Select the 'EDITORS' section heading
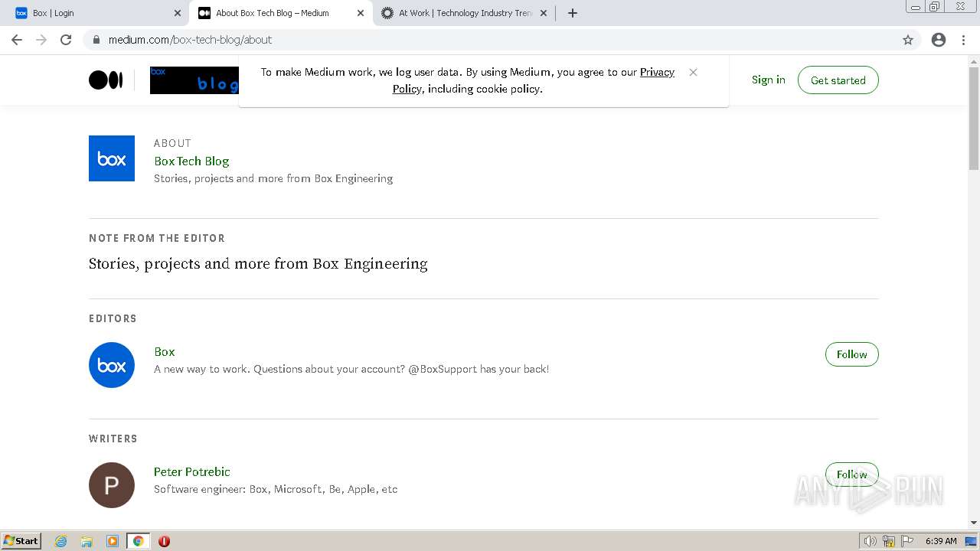 click(x=113, y=318)
